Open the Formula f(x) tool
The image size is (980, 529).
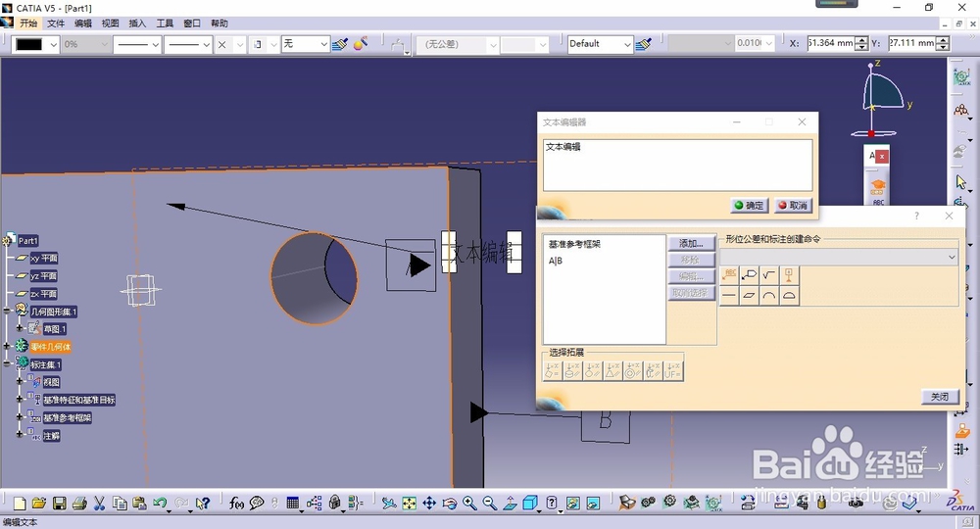click(x=236, y=504)
